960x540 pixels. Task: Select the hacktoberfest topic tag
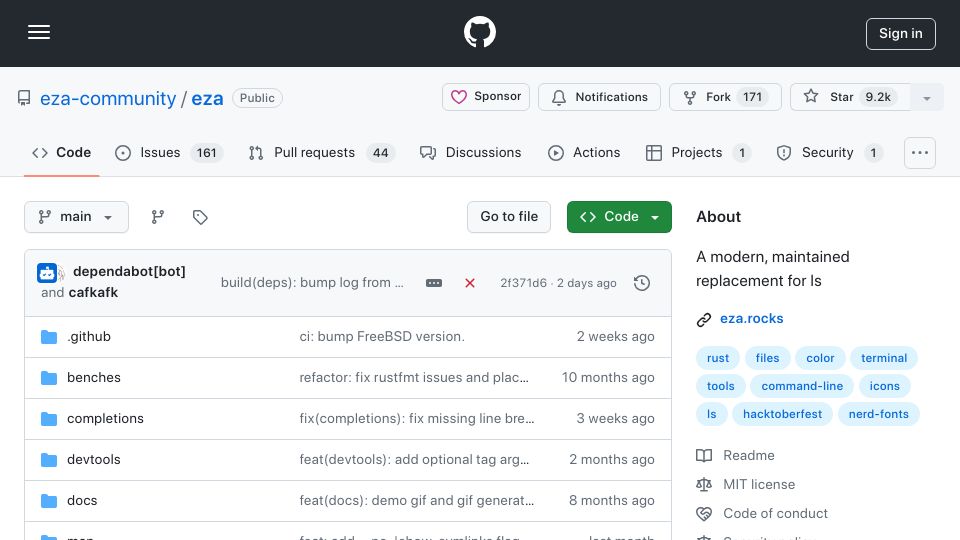click(782, 414)
